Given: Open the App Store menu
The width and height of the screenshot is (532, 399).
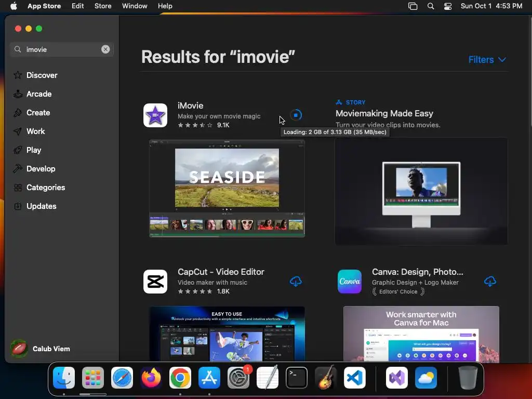Looking at the screenshot, I should coord(44,6).
